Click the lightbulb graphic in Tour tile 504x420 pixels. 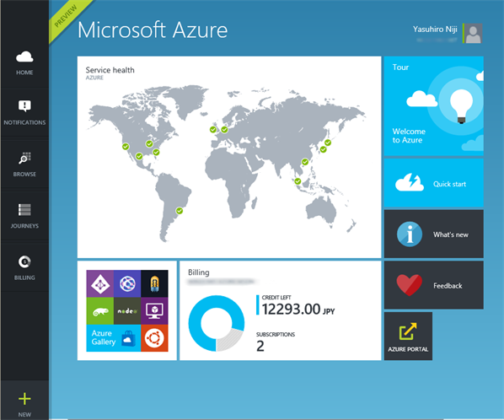pos(461,106)
